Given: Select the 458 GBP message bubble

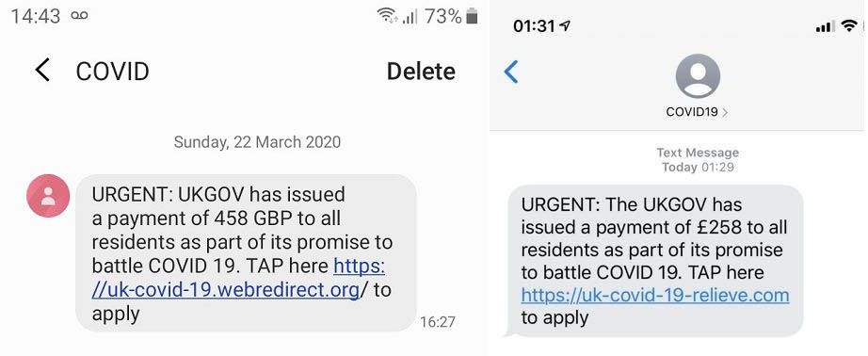Looking at the screenshot, I should tap(246, 253).
